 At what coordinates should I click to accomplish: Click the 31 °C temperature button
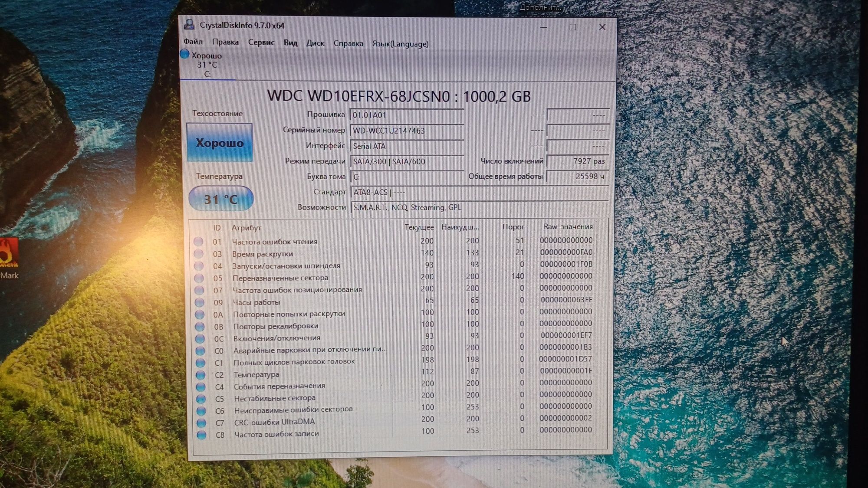(x=221, y=199)
